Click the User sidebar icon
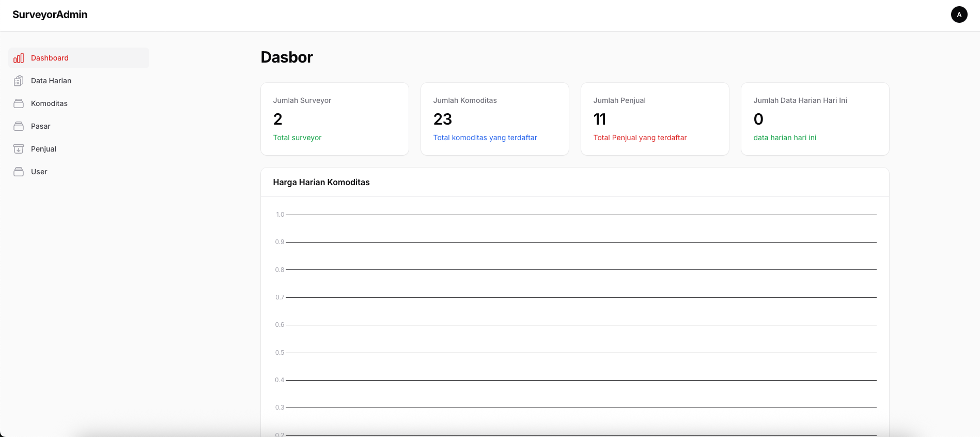Image resolution: width=980 pixels, height=437 pixels. coord(19,172)
